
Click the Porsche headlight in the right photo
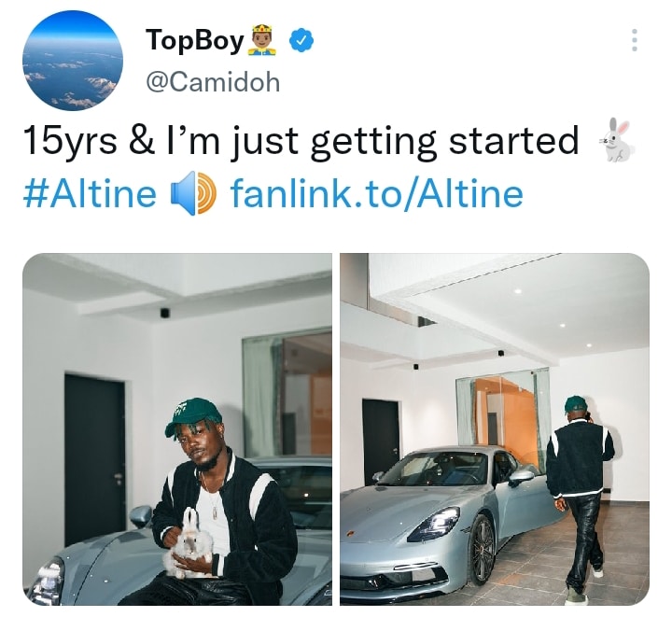click(x=434, y=524)
